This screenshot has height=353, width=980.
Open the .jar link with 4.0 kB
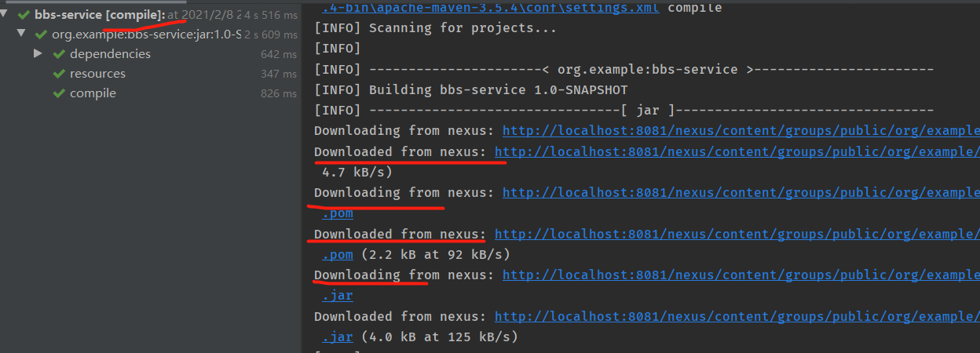pos(338,337)
